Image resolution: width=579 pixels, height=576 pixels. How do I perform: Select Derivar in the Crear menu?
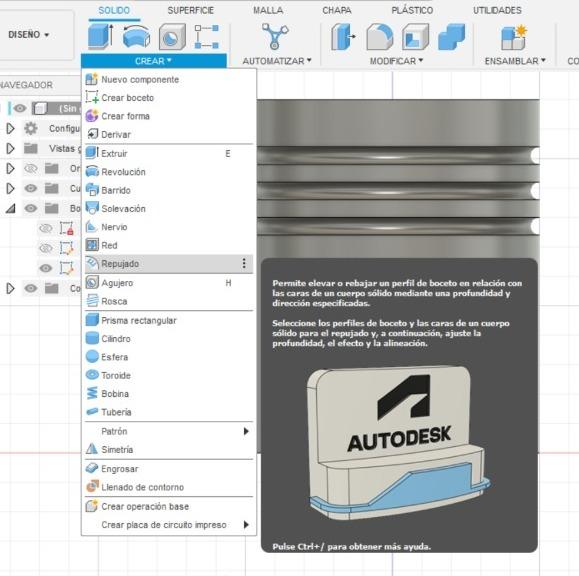[169, 134]
